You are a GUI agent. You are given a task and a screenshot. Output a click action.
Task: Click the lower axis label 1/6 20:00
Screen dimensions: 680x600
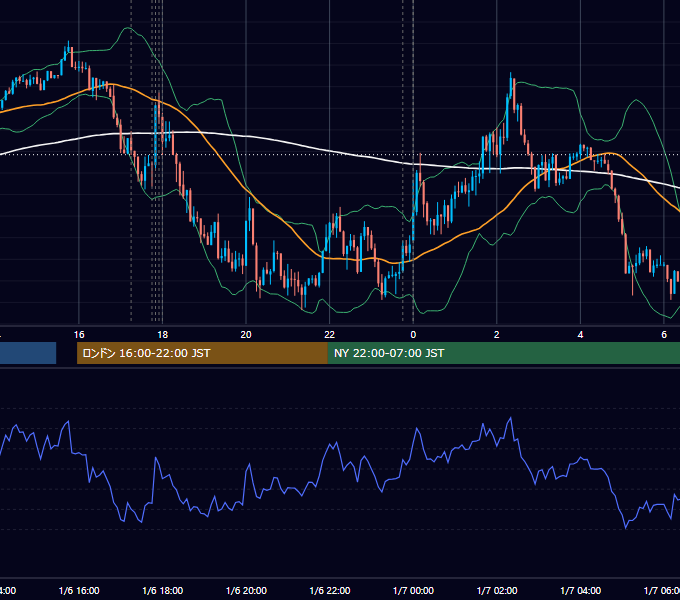pos(246,590)
